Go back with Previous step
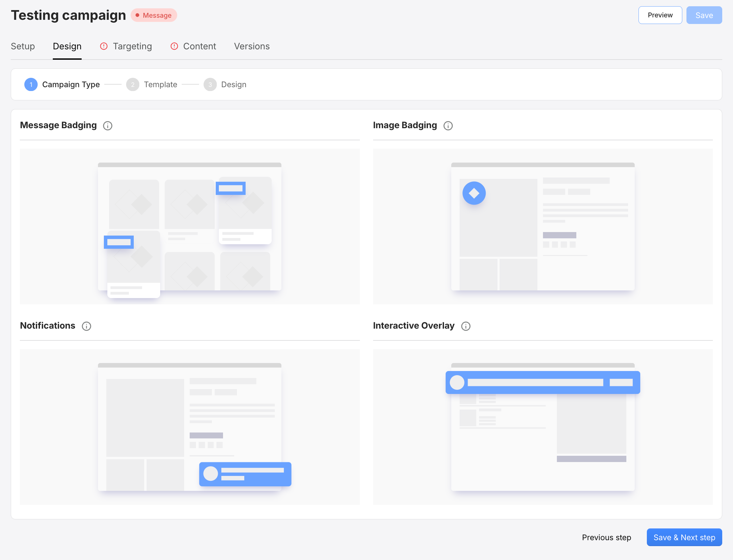Image resolution: width=733 pixels, height=560 pixels. [606, 537]
